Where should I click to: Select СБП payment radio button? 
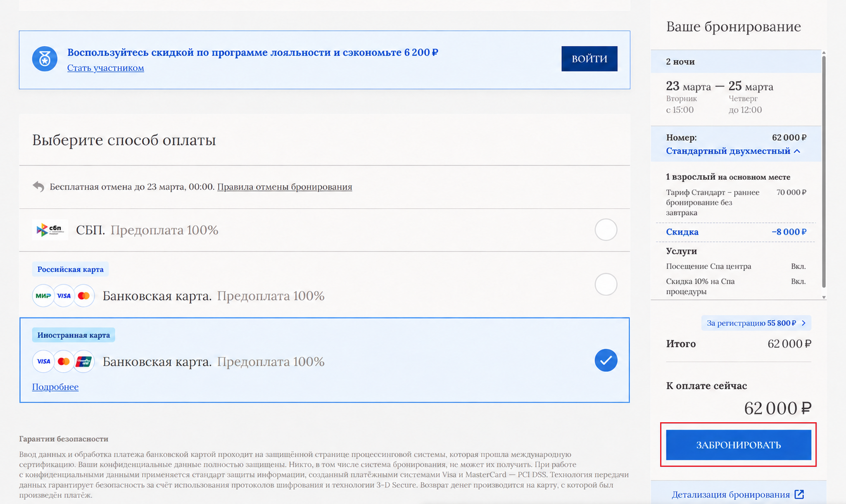(606, 230)
